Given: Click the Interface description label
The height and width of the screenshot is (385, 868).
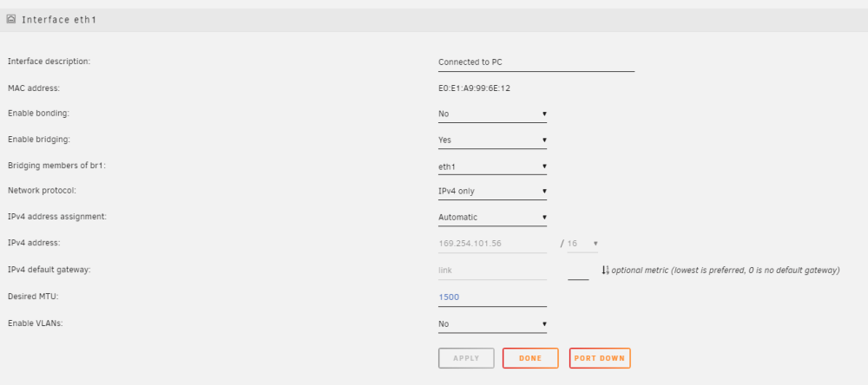Looking at the screenshot, I should click(x=49, y=62).
